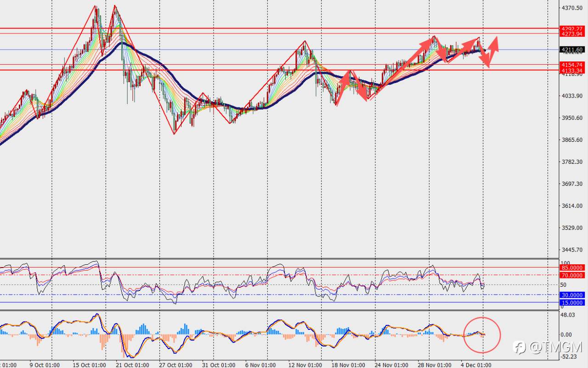Click the 18 Nov 01:00 time label
This screenshot has height=368, width=588.
(x=349, y=365)
